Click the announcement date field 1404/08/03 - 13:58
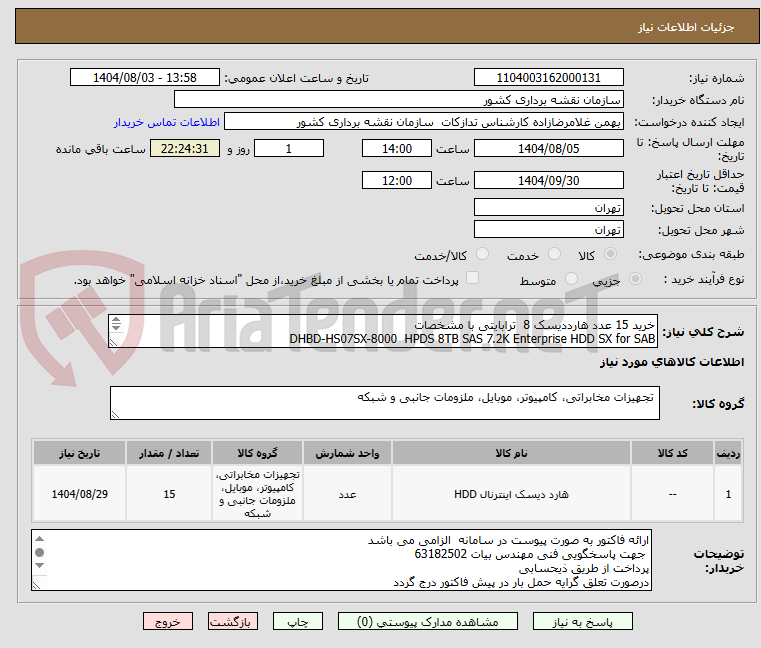 (x=145, y=78)
